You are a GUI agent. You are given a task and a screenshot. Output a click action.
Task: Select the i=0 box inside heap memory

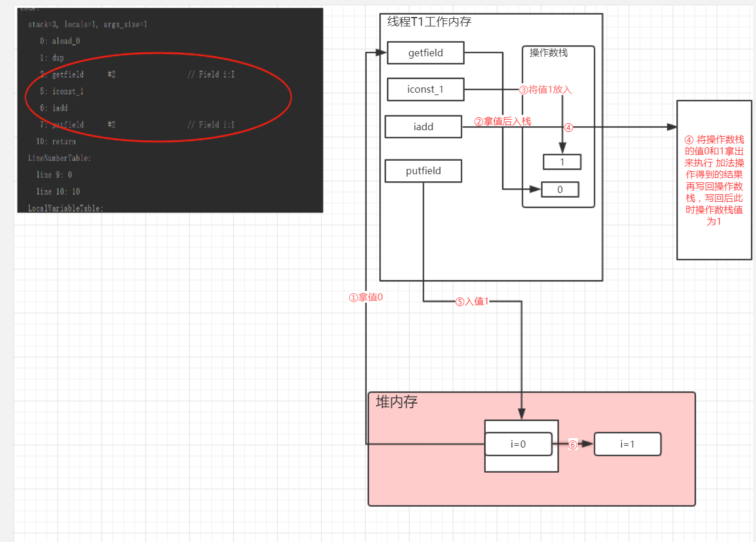(x=518, y=444)
